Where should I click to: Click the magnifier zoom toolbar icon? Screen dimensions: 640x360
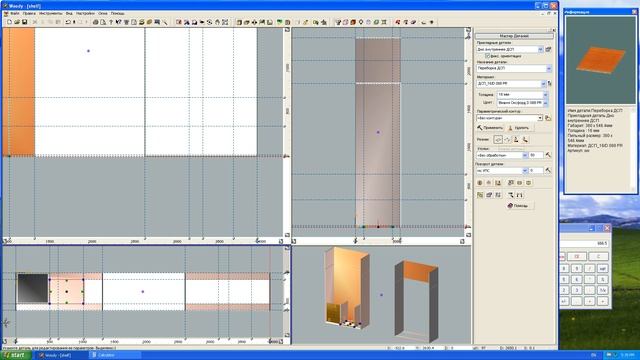pos(165,22)
